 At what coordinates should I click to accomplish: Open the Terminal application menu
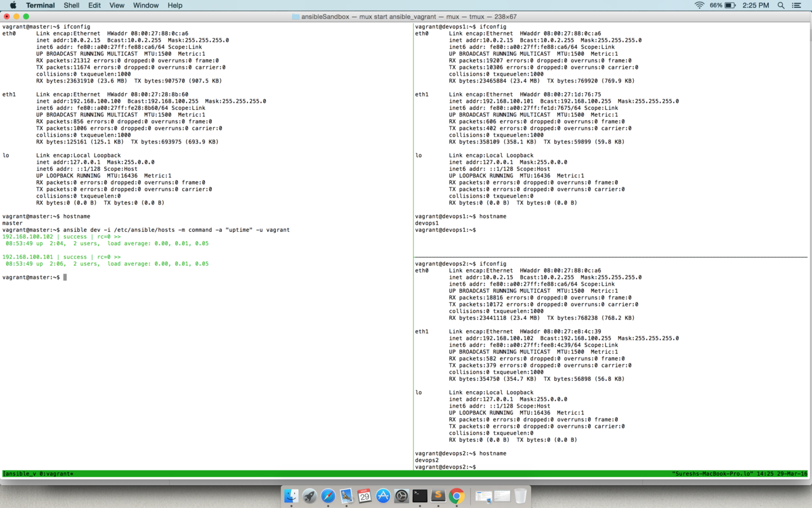point(40,5)
